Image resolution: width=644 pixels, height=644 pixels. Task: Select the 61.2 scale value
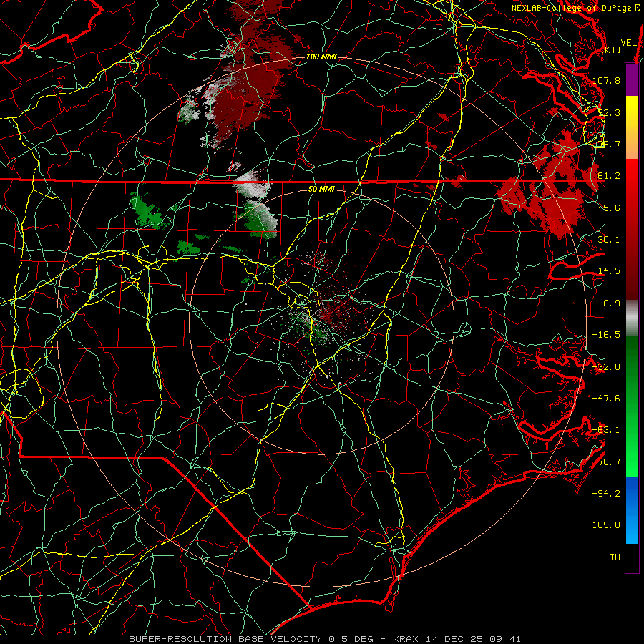[609, 176]
